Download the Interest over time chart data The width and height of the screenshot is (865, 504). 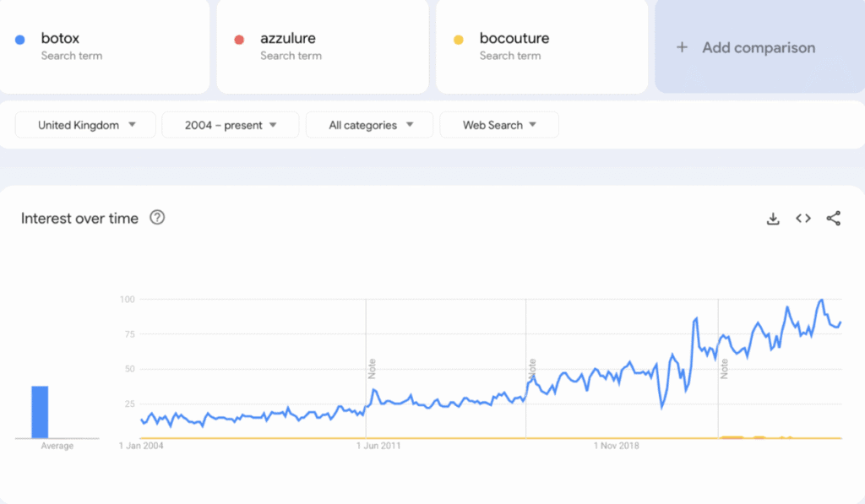pyautogui.click(x=772, y=219)
